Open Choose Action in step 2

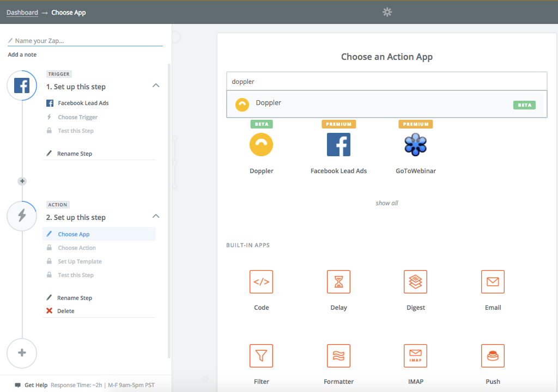click(77, 248)
